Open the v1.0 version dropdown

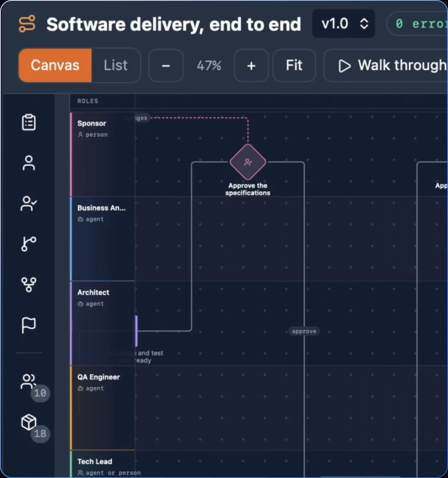click(x=344, y=24)
